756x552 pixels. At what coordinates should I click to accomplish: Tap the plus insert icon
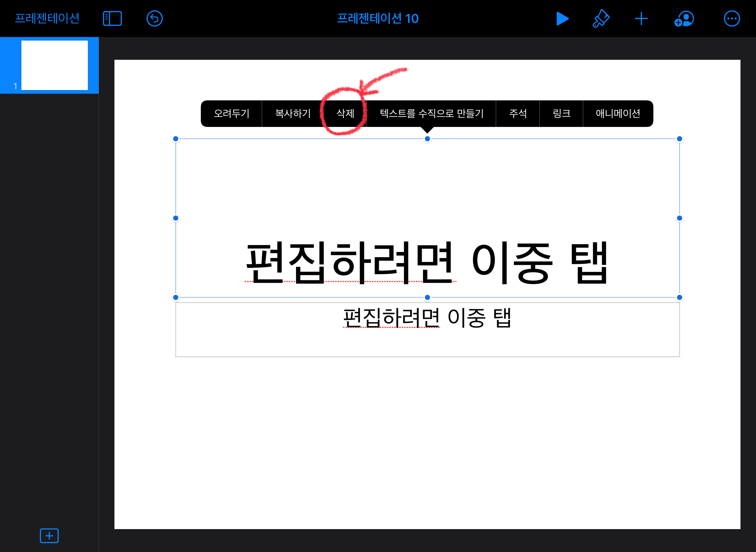tap(641, 18)
